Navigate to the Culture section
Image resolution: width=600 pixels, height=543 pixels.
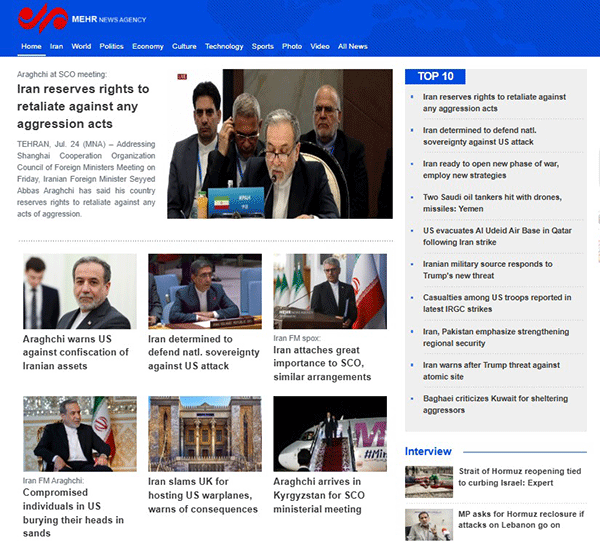pos(184,47)
